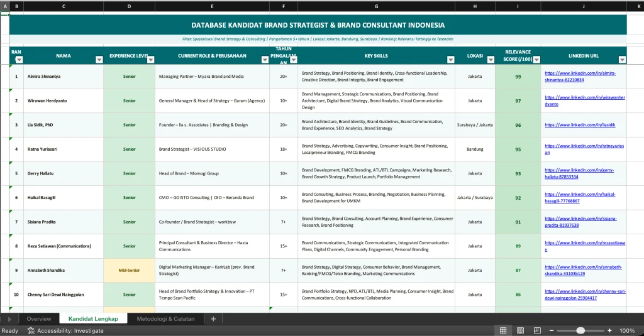This screenshot has height=336, width=644.
Task: Add a new sheet with plus button
Action: pyautogui.click(x=213, y=319)
